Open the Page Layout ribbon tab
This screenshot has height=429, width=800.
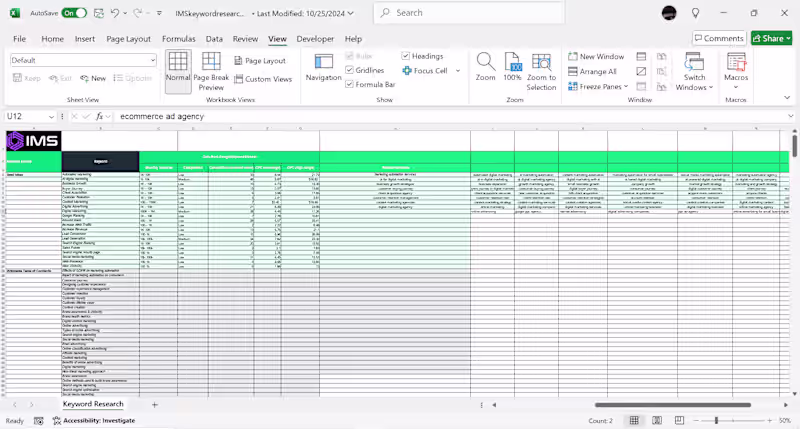129,39
